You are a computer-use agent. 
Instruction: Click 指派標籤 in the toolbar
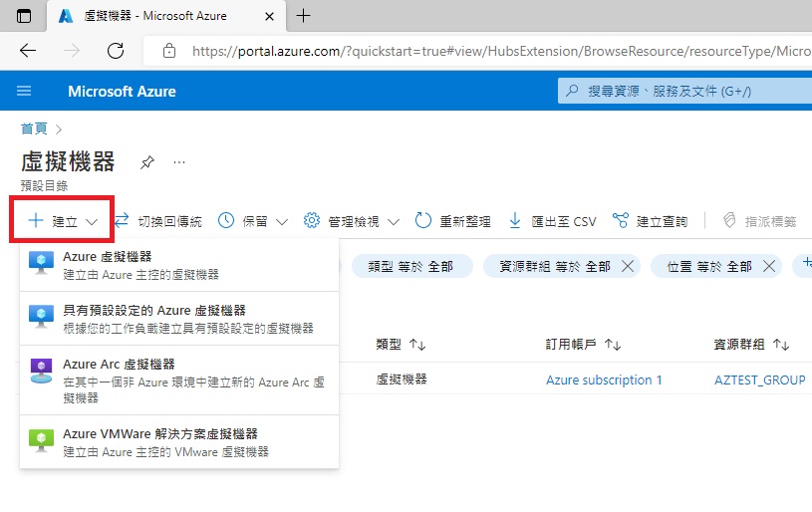coord(759,221)
